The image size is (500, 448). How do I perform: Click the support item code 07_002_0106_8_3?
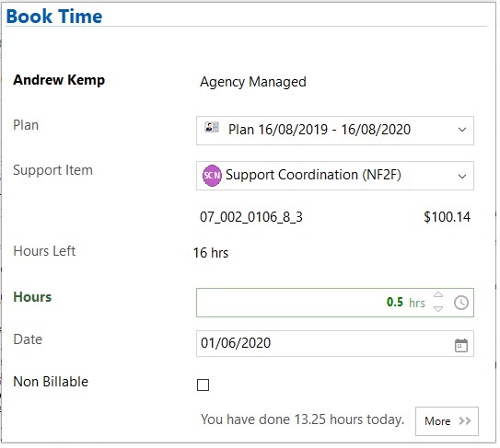(x=251, y=217)
